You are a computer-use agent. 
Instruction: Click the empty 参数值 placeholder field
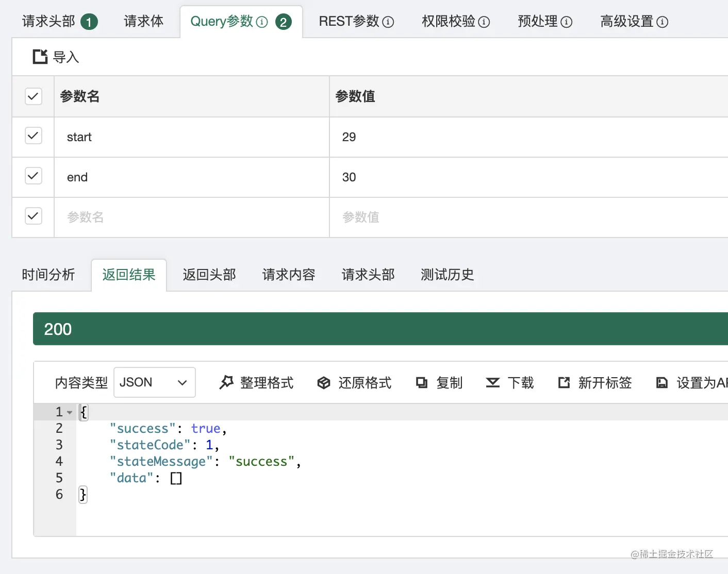point(529,217)
